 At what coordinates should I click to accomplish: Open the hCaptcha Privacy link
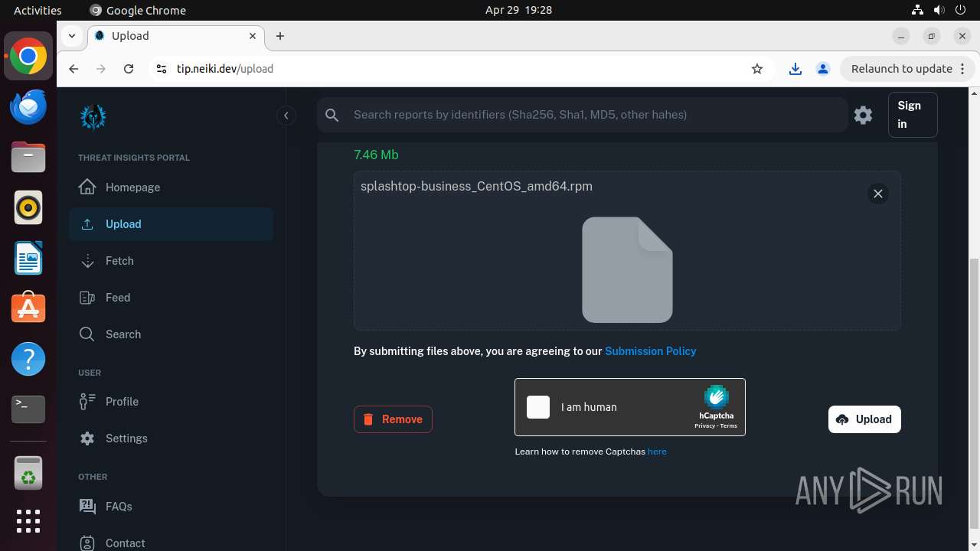[x=704, y=425]
